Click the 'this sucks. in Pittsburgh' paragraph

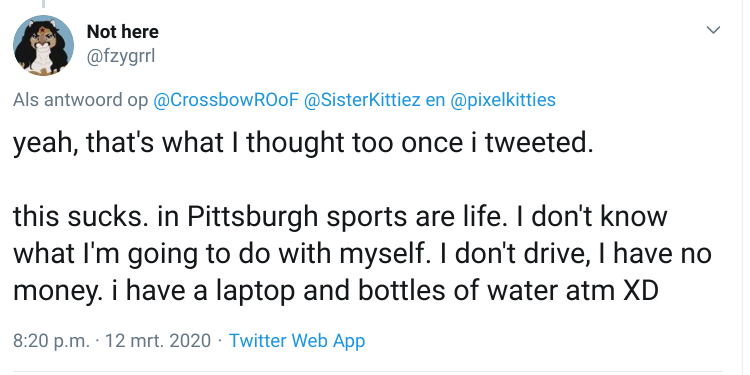[362, 254]
